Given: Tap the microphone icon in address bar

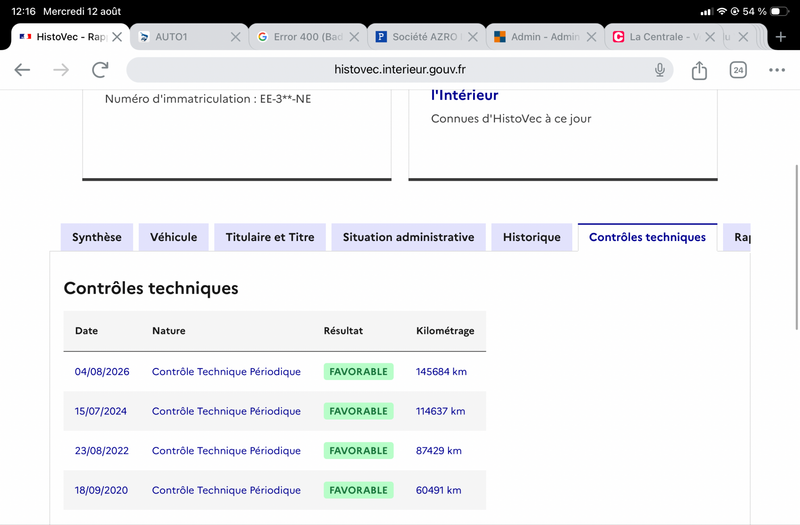Looking at the screenshot, I should point(660,70).
